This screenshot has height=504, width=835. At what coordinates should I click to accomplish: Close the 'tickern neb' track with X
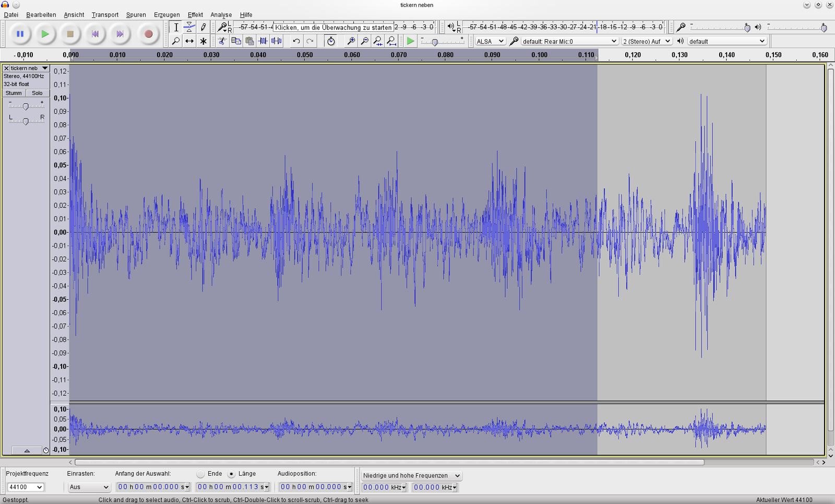click(6, 68)
